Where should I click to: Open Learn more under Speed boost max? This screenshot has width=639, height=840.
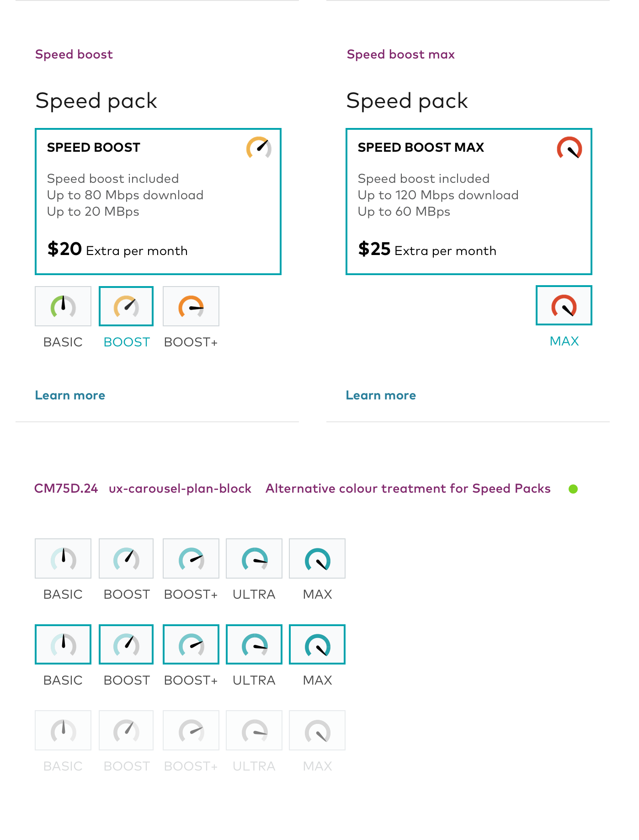pos(381,395)
